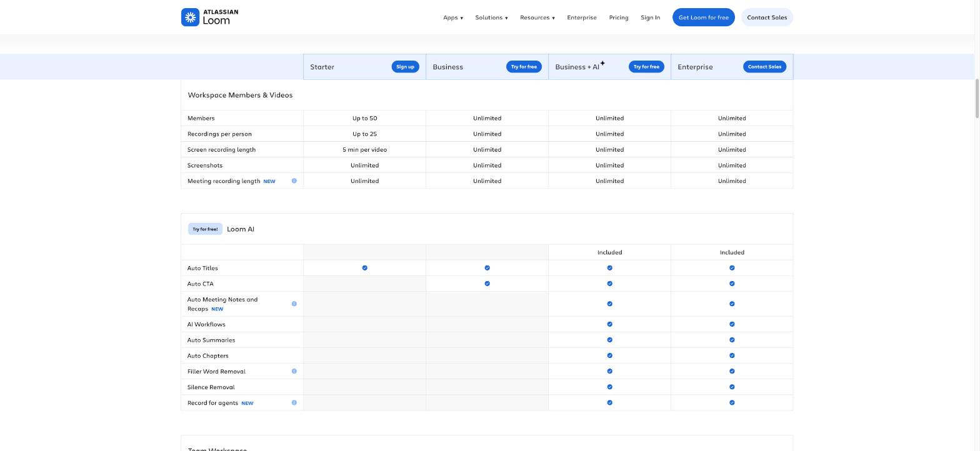Open info icon for Auto Meeting Notes and Recaps

click(294, 304)
